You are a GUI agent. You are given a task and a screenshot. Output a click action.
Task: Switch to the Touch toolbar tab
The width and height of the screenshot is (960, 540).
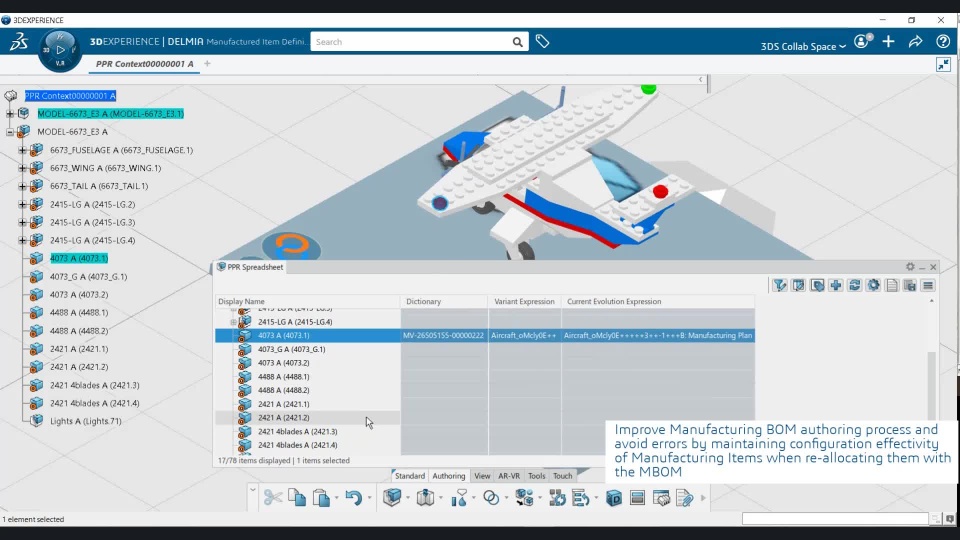click(x=562, y=476)
